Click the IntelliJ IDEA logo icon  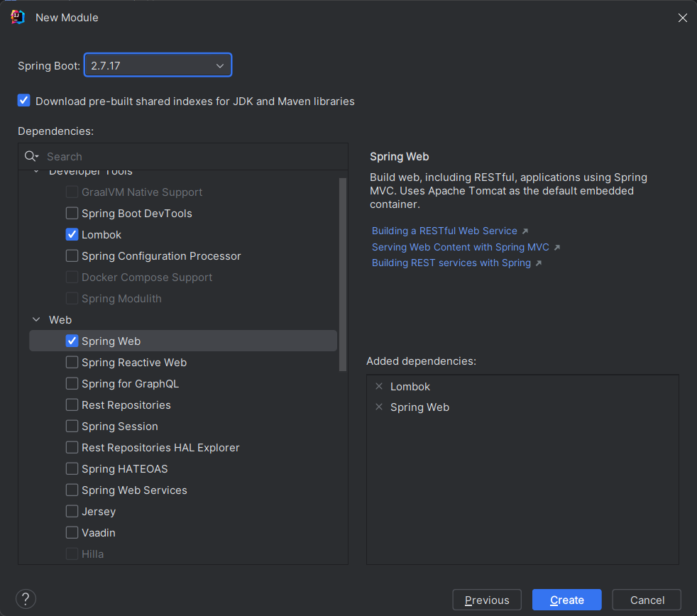pyautogui.click(x=18, y=17)
